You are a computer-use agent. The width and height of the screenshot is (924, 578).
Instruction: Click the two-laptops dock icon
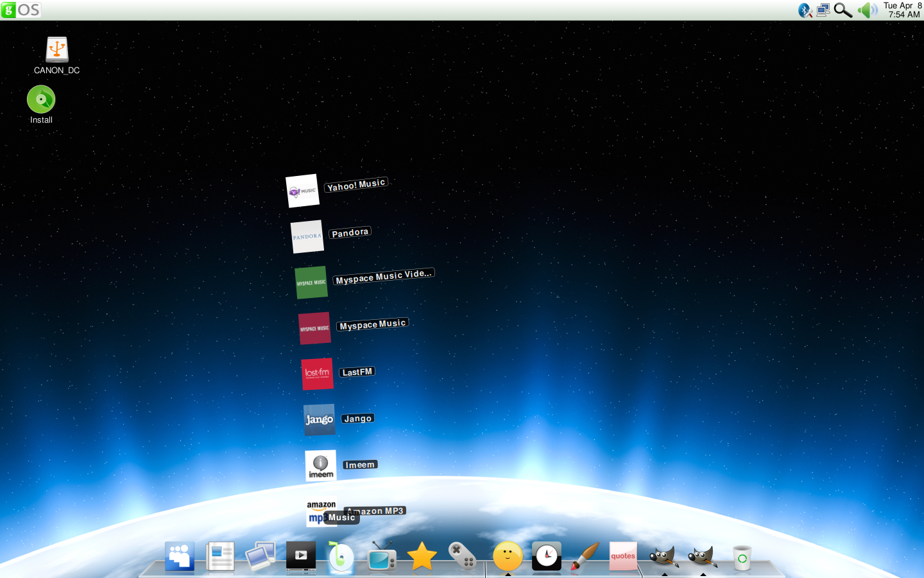click(261, 556)
